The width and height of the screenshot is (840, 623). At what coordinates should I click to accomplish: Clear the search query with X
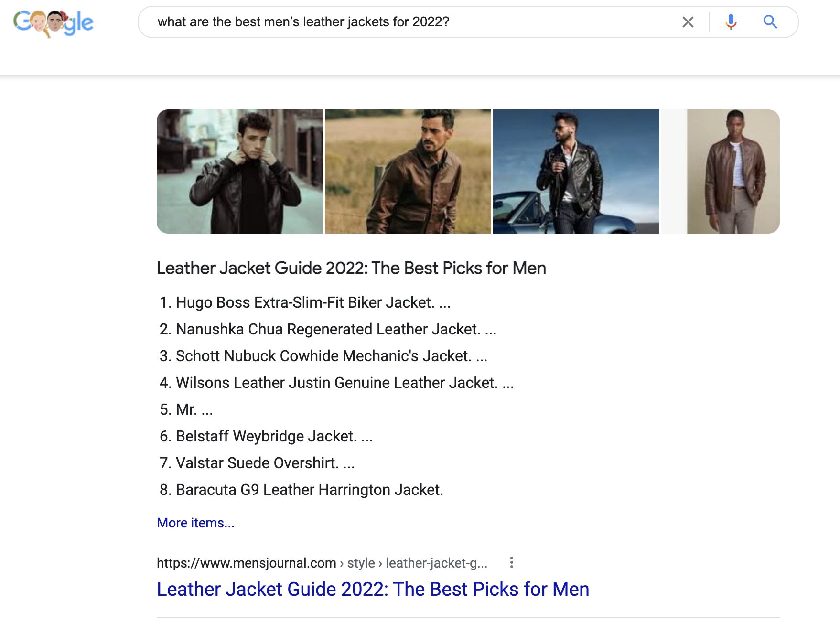click(688, 22)
